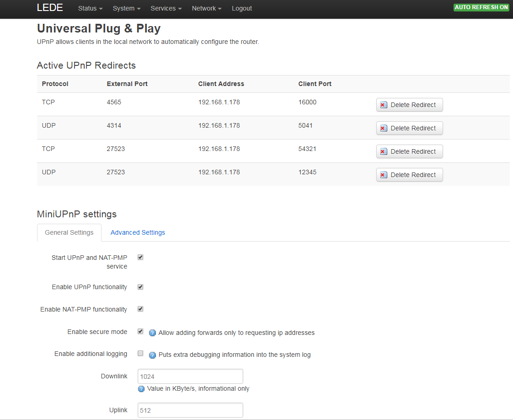Click the delete icon on the TCP 4565 redirect
513x420 pixels.
[x=383, y=105]
